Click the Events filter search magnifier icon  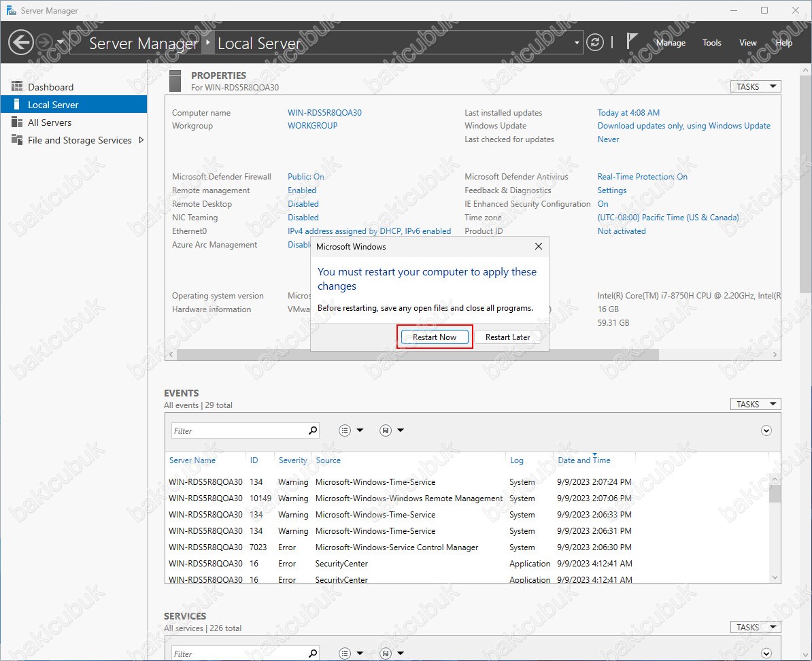pos(313,430)
